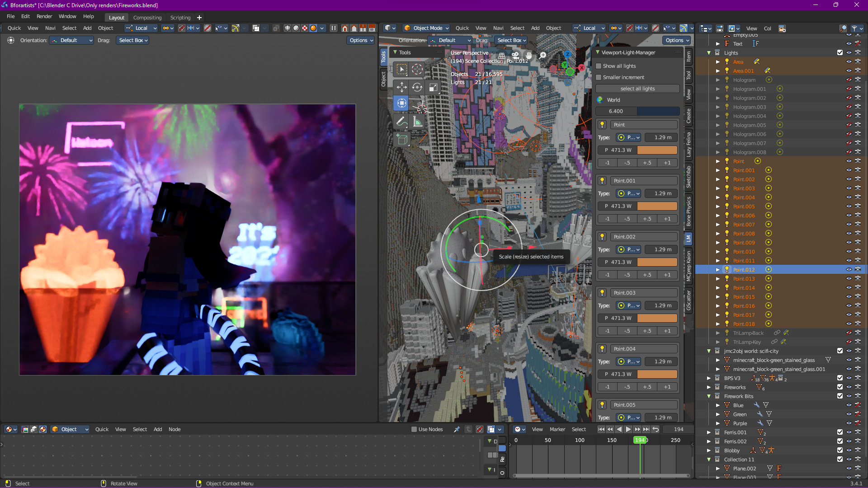This screenshot has width=868, height=488.
Task: Click the Point light orange color swatch
Action: click(x=657, y=150)
